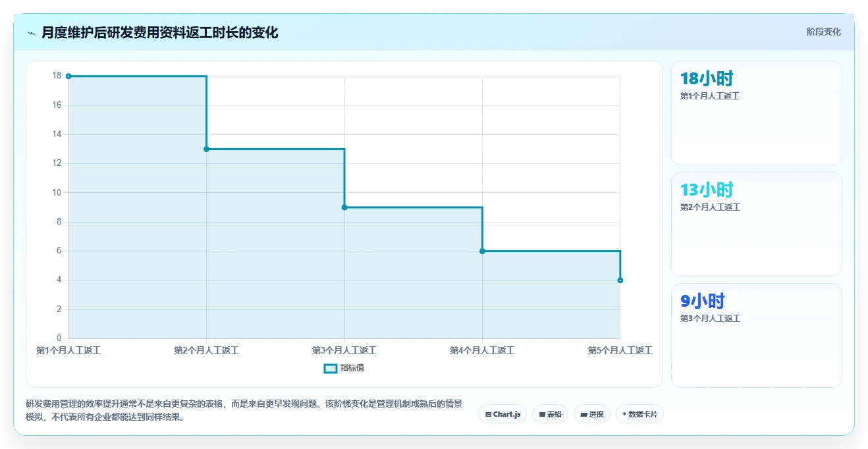Viewport: 868px width, 449px height.
Task: Click the y-axis value 10
Action: [57, 193]
